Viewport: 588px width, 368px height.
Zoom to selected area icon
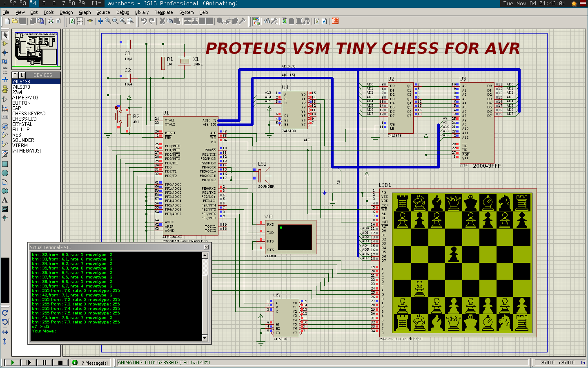point(130,21)
